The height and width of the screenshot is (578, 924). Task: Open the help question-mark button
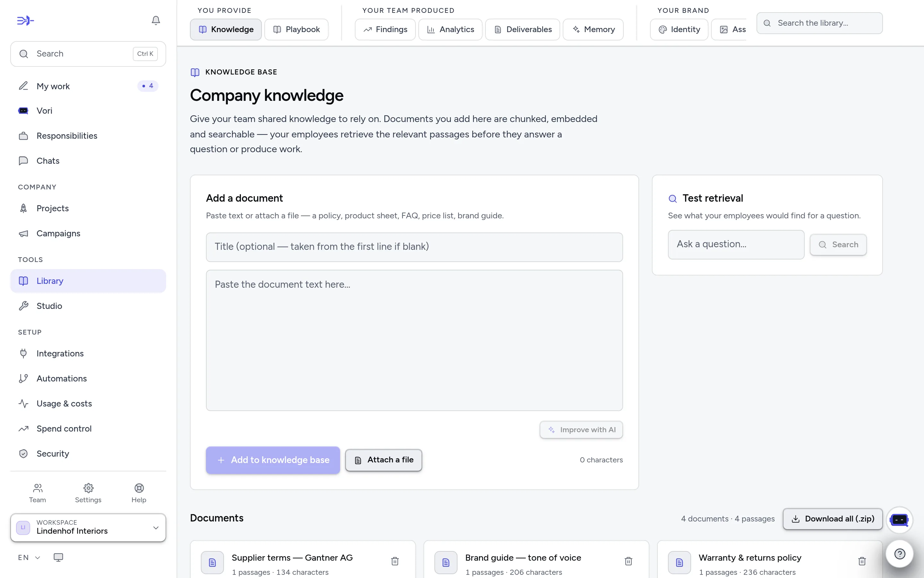pos(900,554)
